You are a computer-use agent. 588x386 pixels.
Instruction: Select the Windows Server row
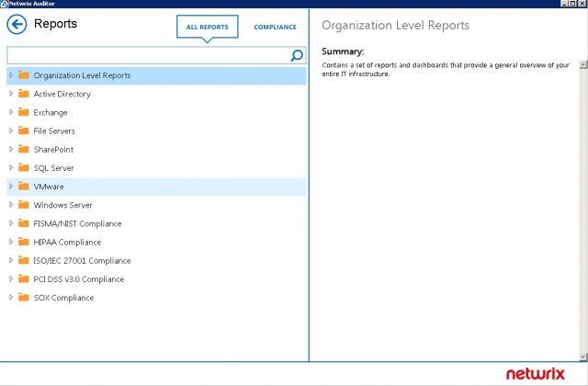point(156,205)
